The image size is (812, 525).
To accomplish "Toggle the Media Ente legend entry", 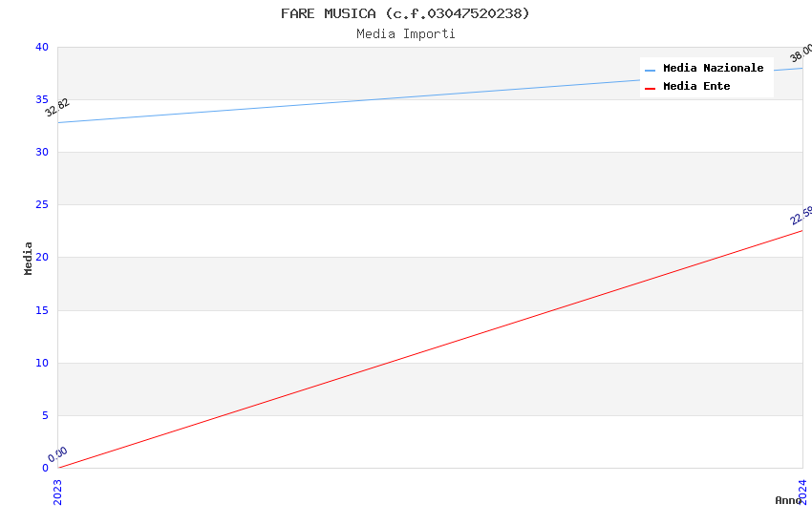I will 696,87.
